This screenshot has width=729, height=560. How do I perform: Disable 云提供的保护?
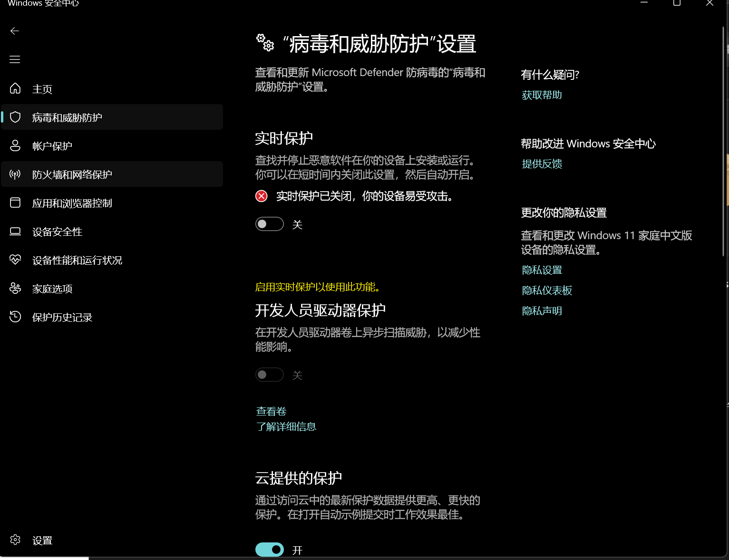pyautogui.click(x=269, y=550)
